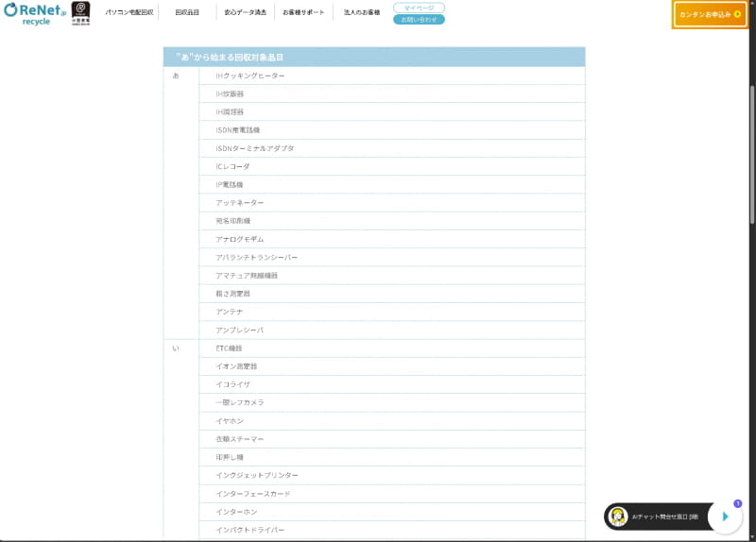Select the インパクトドライバー row
The width and height of the screenshot is (756, 542).
click(x=392, y=530)
